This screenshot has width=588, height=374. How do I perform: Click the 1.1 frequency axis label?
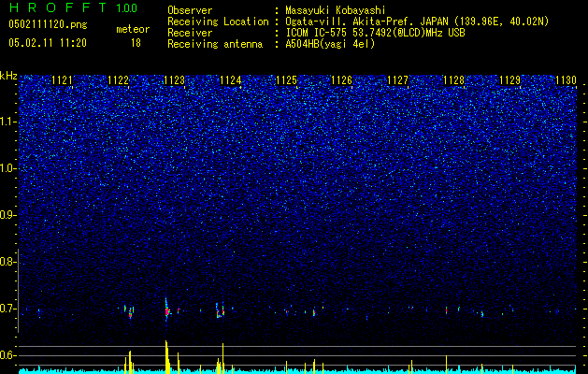coord(7,122)
